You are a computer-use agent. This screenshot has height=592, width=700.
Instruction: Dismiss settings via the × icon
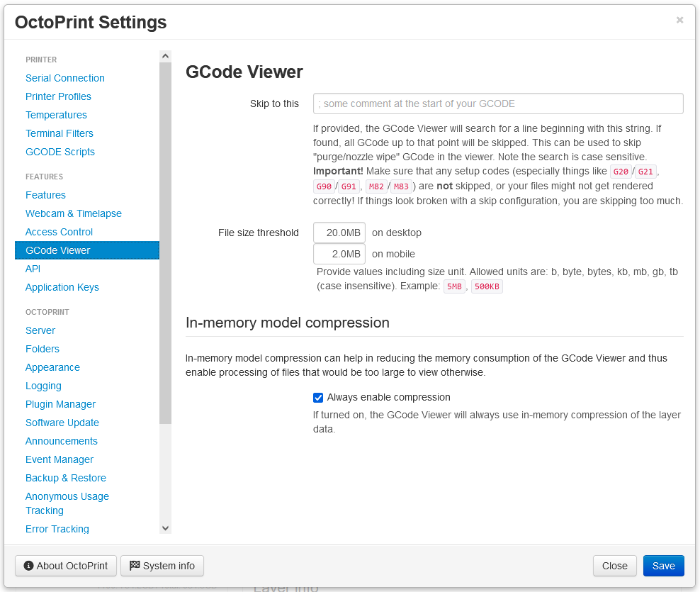click(x=679, y=20)
